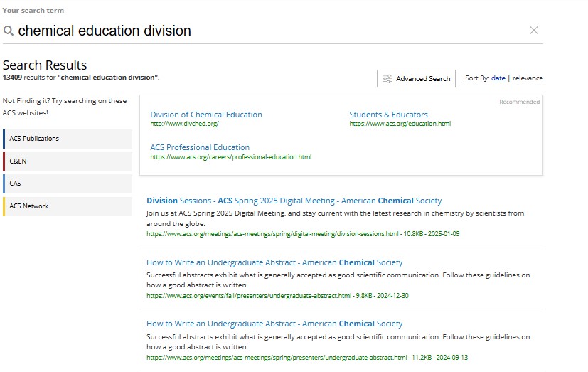Click the acs.org/education.html URL

tap(400, 124)
